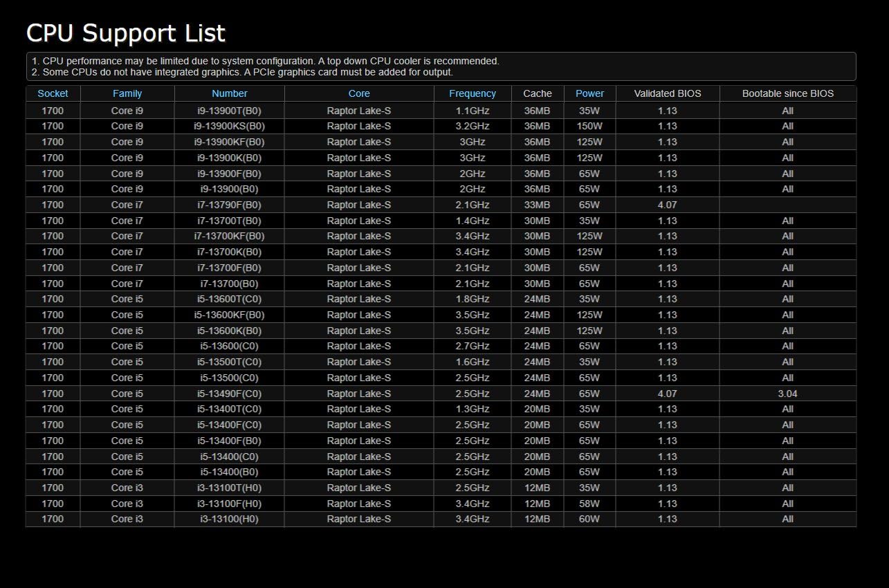Select the 150W power value

point(589,126)
